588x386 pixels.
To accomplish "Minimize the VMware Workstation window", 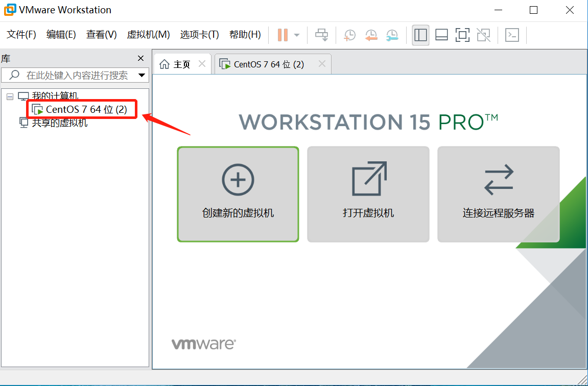I will (x=498, y=10).
